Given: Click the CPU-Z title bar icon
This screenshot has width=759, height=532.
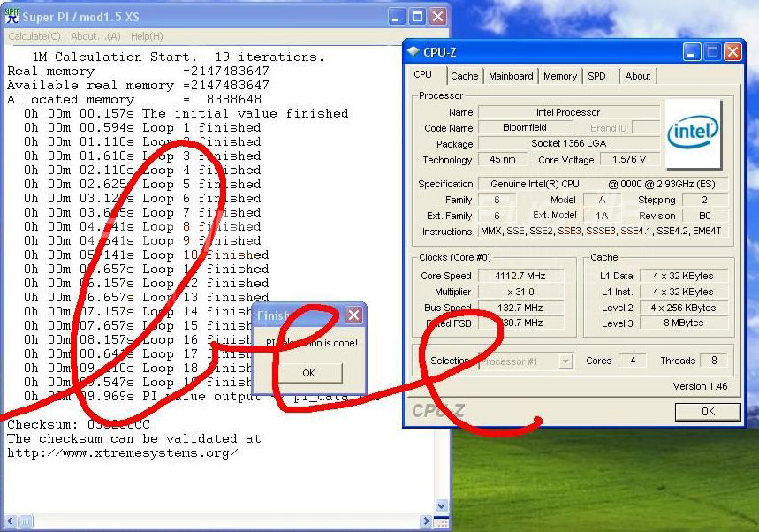Looking at the screenshot, I should [413, 51].
